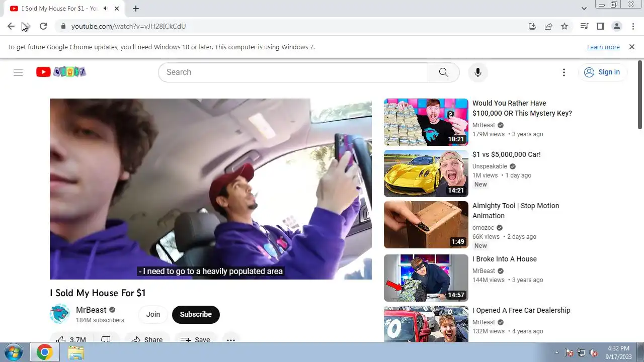
Task: Open Chrome profile avatar
Action: (x=616, y=26)
